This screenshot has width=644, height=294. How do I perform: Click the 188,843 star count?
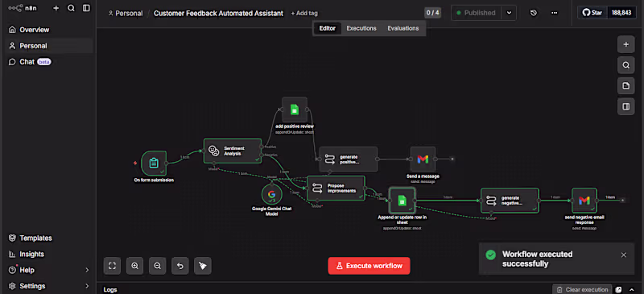621,13
